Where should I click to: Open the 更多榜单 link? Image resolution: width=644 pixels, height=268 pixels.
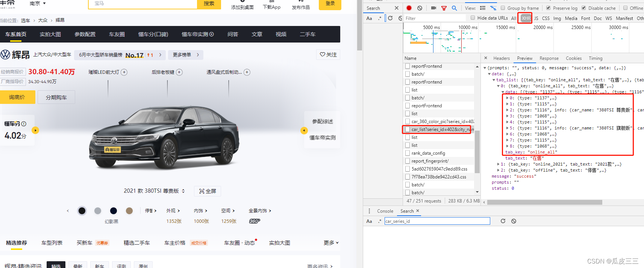click(186, 55)
